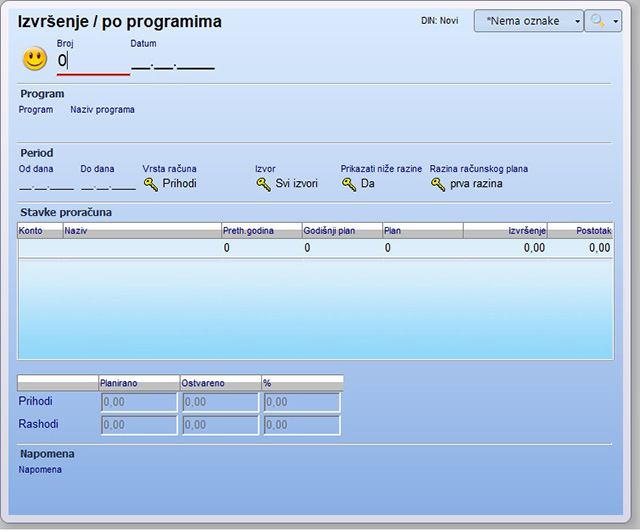
Task: Click the Od dana date field
Action: (46, 185)
